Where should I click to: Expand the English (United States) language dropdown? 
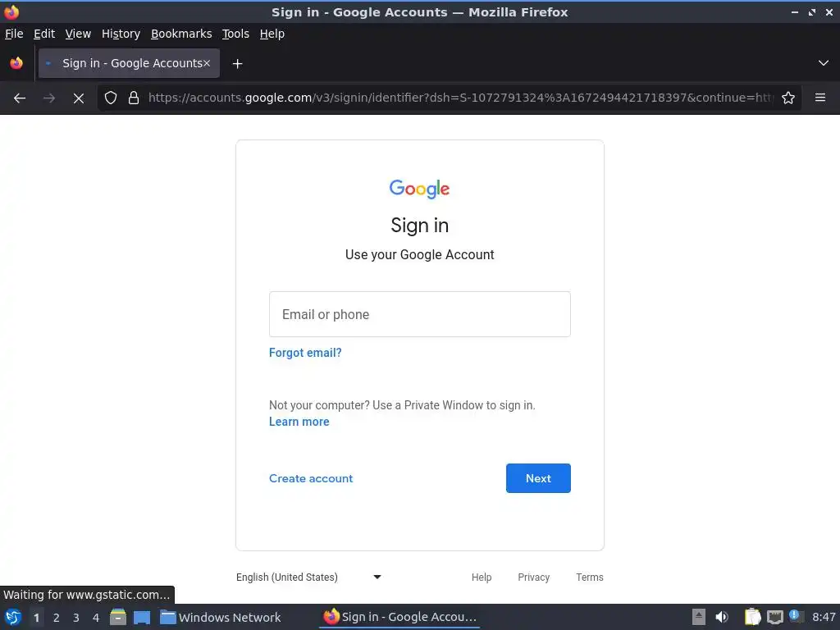308,577
